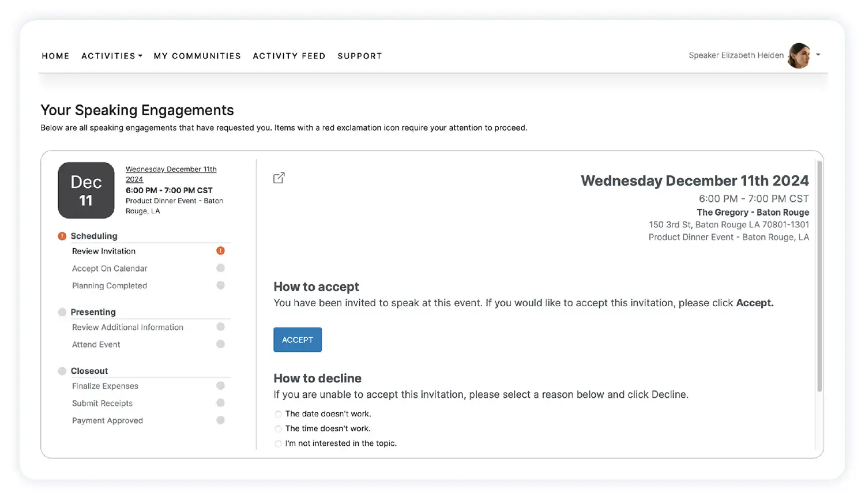Image resolution: width=865 pixels, height=504 pixels.
Task: Click Speaker Elizabeth Heiden profile avatar
Action: pyautogui.click(x=799, y=56)
